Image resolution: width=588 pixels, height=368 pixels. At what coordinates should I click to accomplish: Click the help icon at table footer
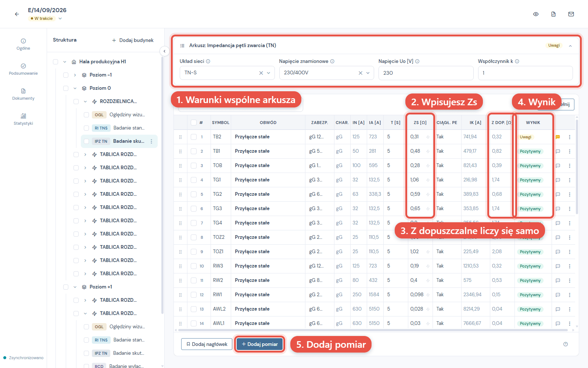[x=566, y=344]
